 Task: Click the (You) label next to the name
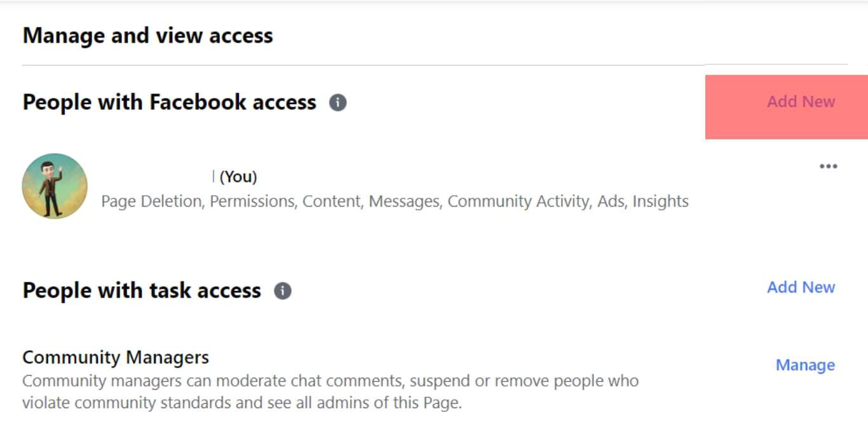238,177
